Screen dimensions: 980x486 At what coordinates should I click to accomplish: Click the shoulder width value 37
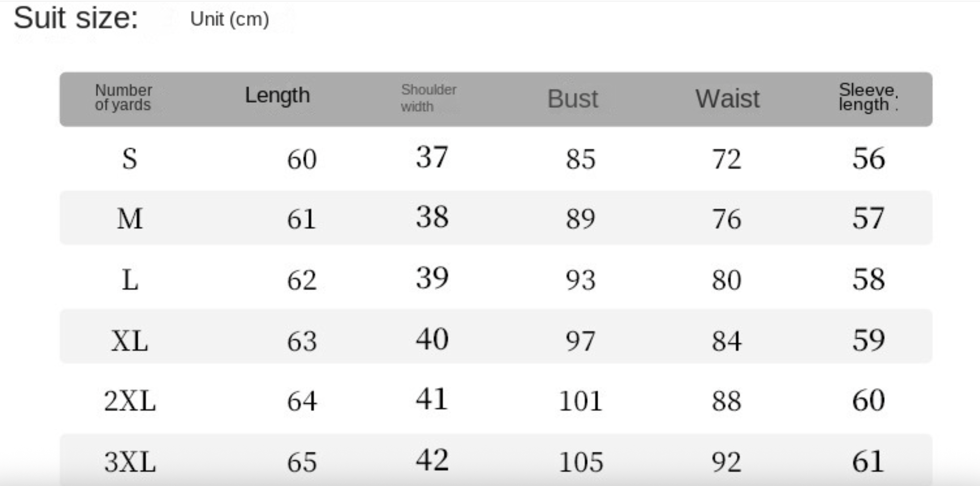(x=432, y=157)
